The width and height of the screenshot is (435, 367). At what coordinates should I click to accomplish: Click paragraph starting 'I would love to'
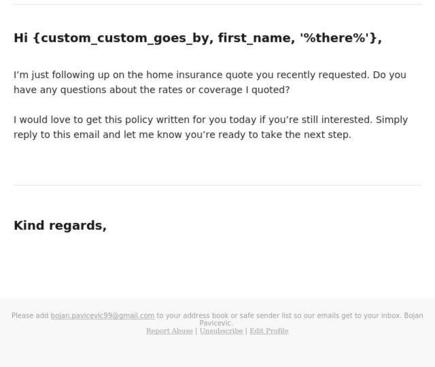pyautogui.click(x=211, y=127)
